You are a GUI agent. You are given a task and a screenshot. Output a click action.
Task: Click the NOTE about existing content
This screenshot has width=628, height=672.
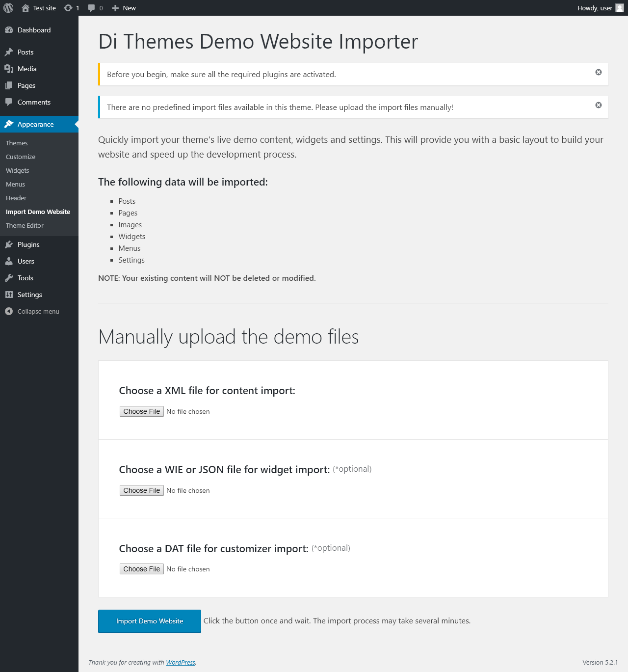(x=207, y=278)
